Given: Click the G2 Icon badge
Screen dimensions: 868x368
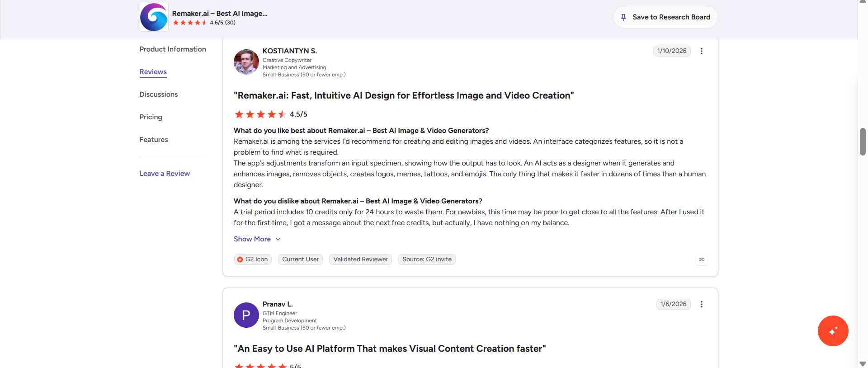Looking at the screenshot, I should pyautogui.click(x=253, y=259).
